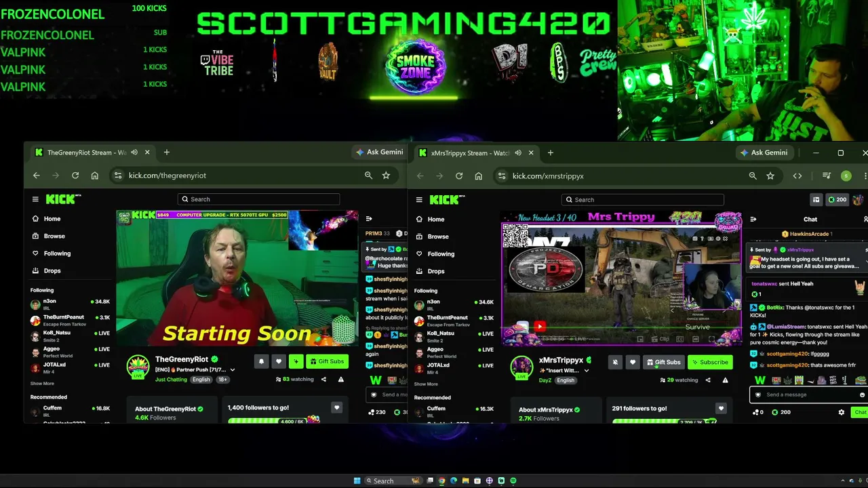The image size is (868, 488).
Task: Go to browser home in TheGreenyRiot window
Action: point(94,176)
